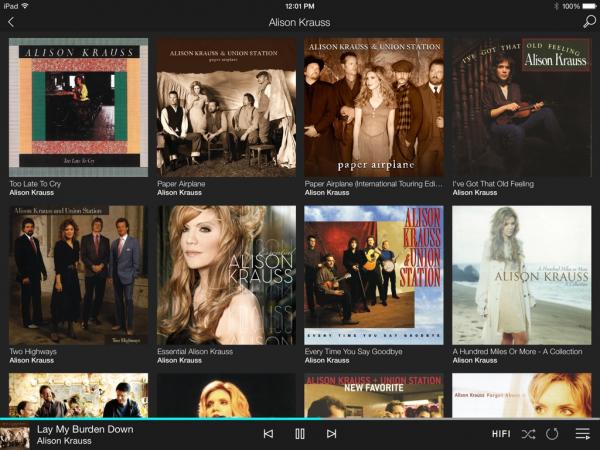
Task: Open search with the magnifier icon
Action: pyautogui.click(x=589, y=21)
